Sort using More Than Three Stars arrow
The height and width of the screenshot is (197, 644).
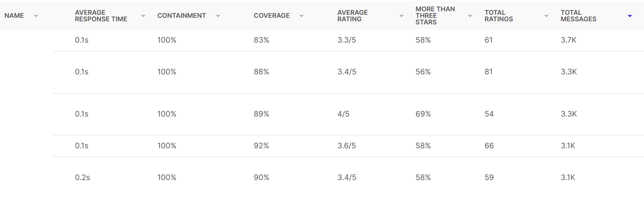point(470,16)
